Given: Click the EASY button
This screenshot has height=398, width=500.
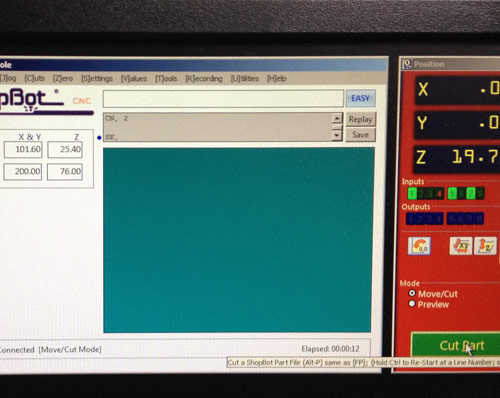Looking at the screenshot, I should click(x=361, y=98).
